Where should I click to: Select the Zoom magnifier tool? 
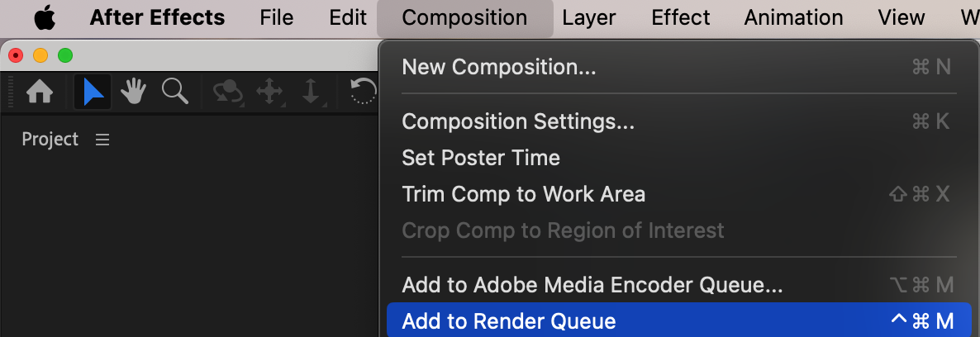coord(174,92)
